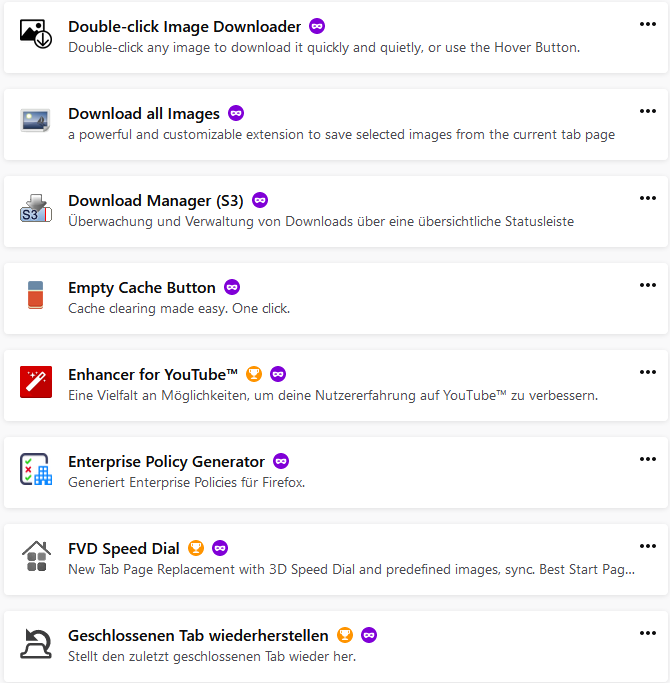The image size is (670, 683).
Task: Click the recommended trophy badge on Enhancer for YouTube
Action: (254, 374)
